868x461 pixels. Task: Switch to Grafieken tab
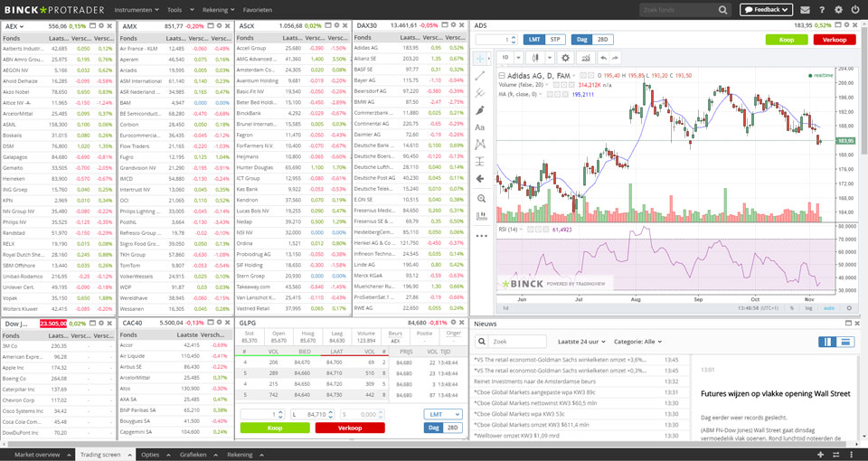click(193, 455)
